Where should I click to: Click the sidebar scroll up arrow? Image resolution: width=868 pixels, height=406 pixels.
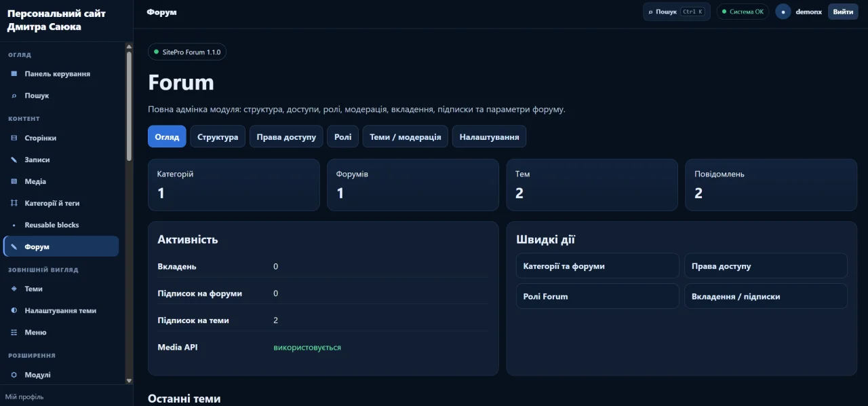130,45
